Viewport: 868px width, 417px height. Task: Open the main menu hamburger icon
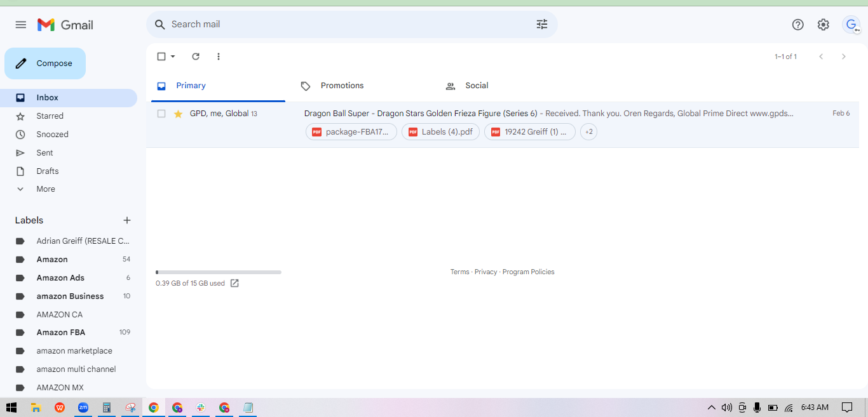pyautogui.click(x=21, y=25)
